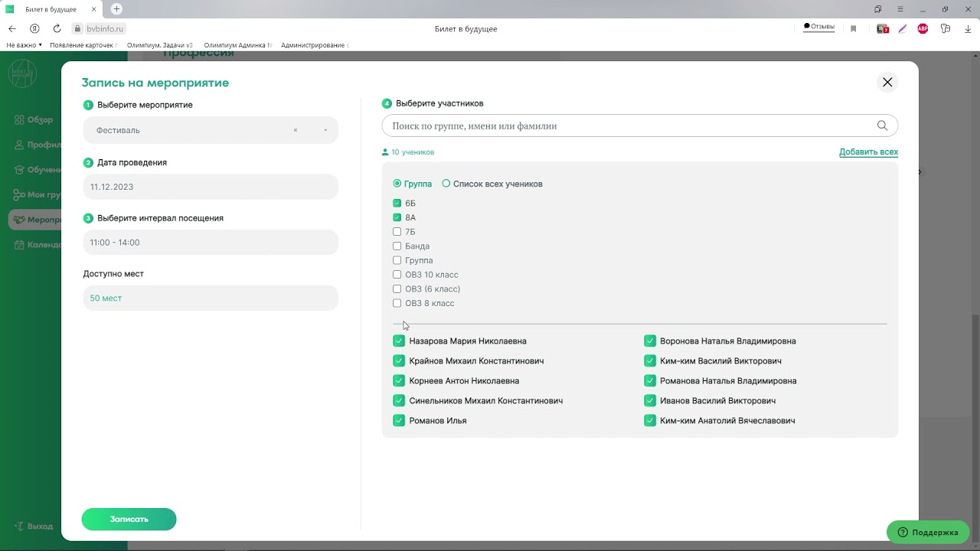Screen dimensions: 980x551
Task: Reload the page
Action: [x=57, y=28]
